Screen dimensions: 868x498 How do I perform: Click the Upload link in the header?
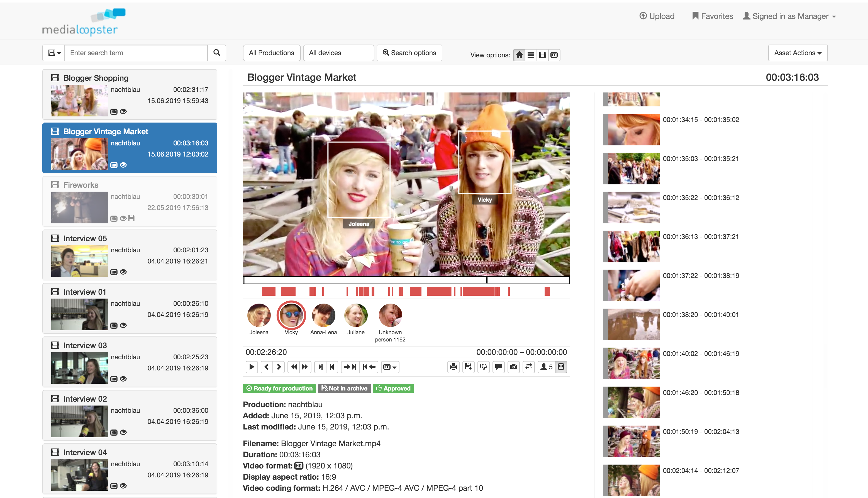656,16
